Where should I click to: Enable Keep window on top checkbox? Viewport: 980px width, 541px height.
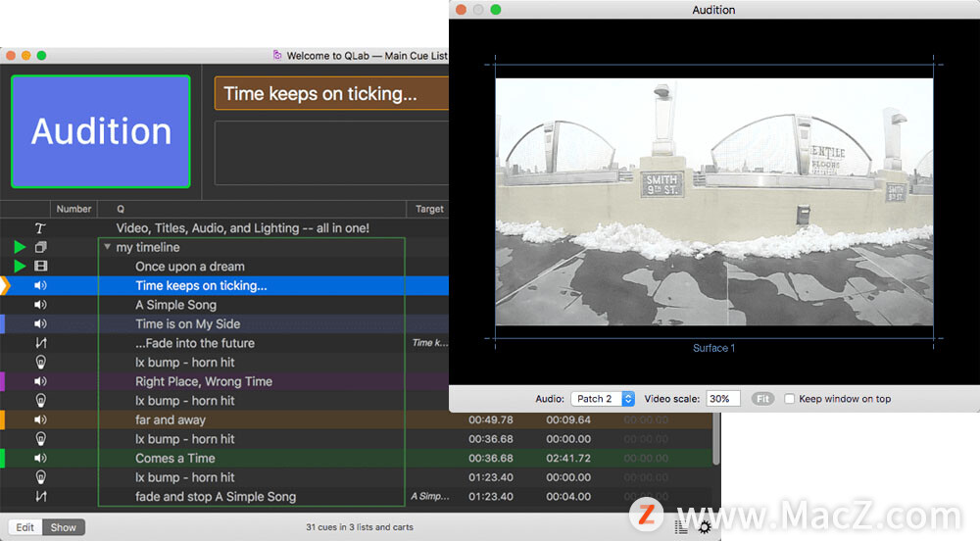789,399
